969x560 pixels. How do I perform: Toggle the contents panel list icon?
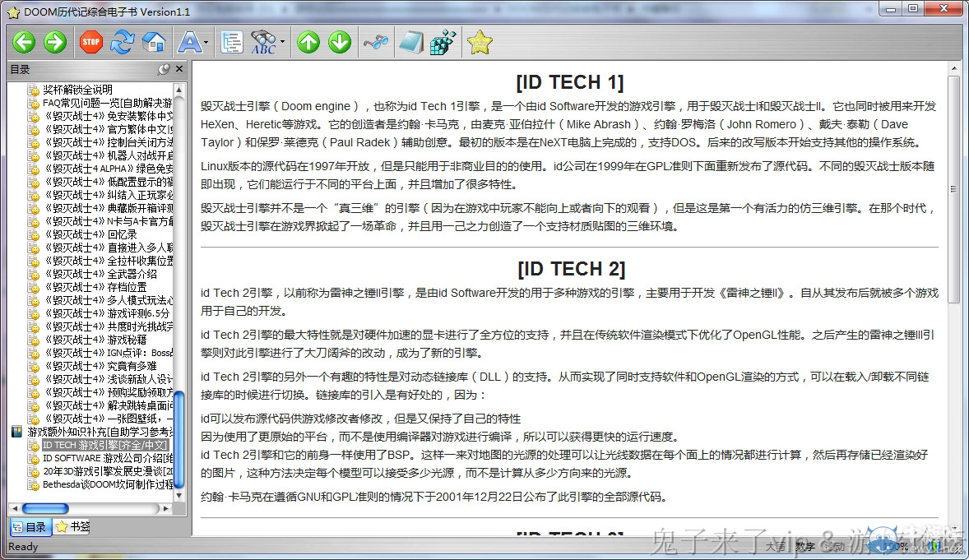coord(232,42)
